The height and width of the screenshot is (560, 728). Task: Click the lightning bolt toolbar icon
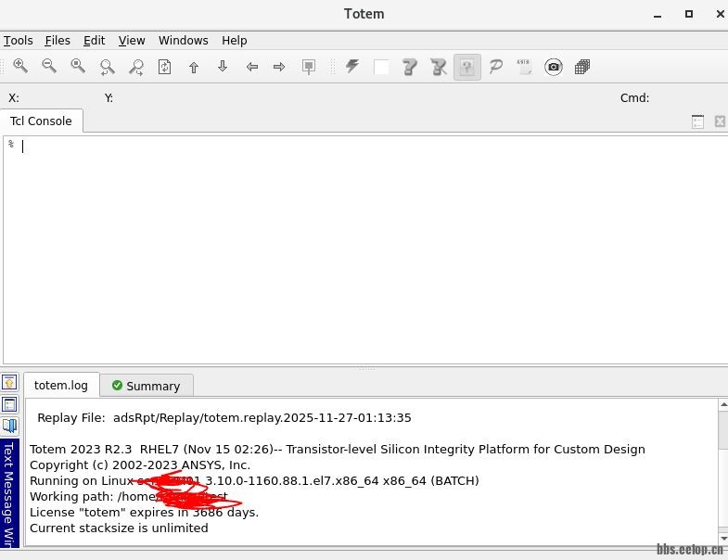(352, 67)
